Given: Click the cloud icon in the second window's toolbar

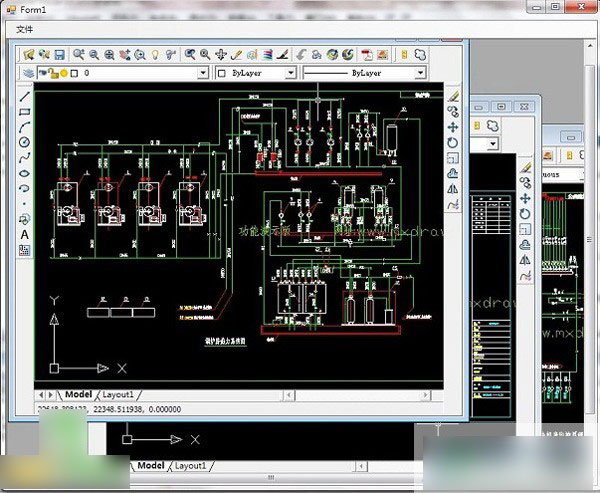Looking at the screenshot, I should [x=492, y=125].
